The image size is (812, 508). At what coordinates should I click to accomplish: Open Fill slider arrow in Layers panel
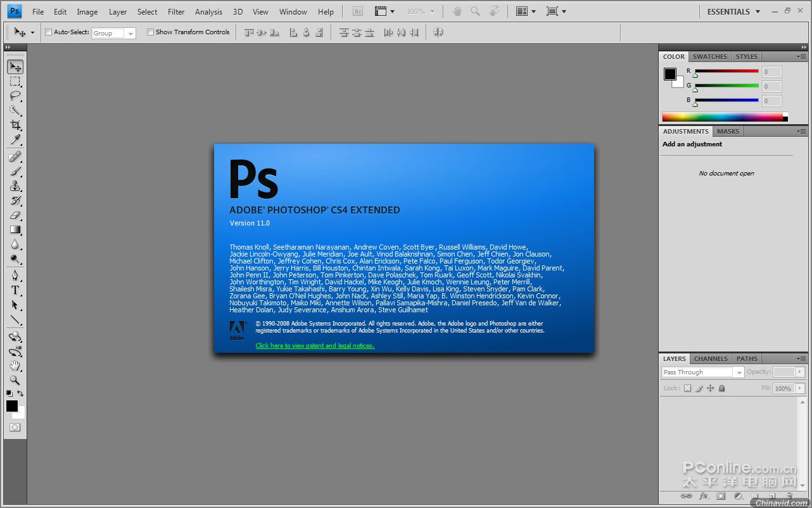point(801,388)
